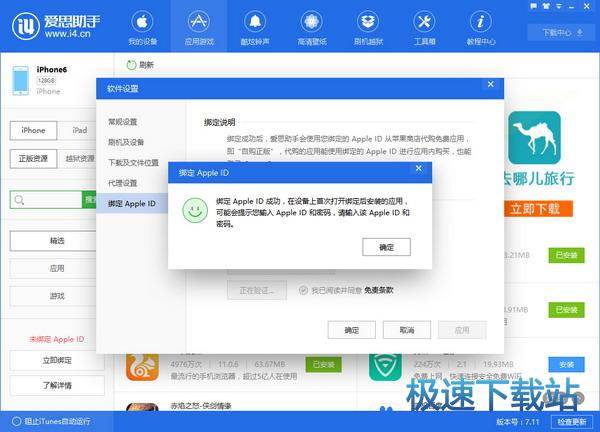
Task: Select the 正版资源 tab
Action: (33, 158)
